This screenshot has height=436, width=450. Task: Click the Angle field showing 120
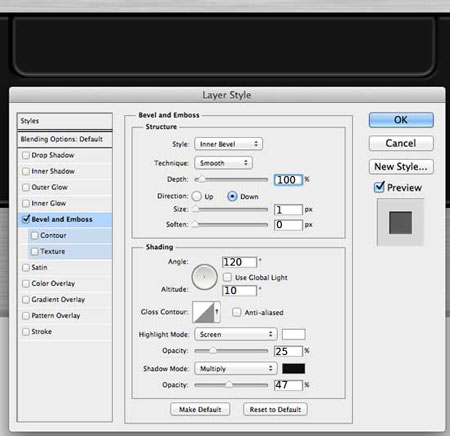click(239, 262)
